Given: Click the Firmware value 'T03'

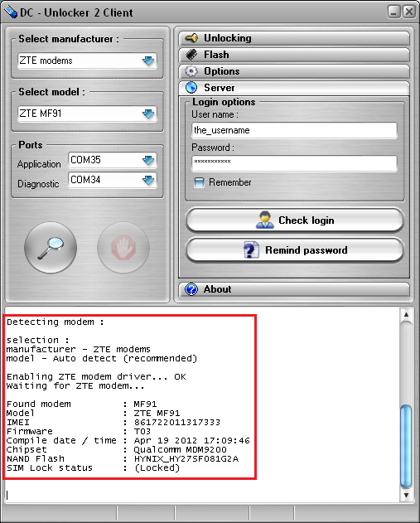Looking at the screenshot, I should 142,431.
